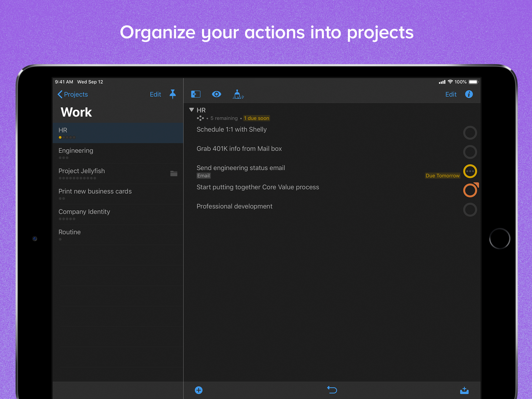Add new item with plus icon
Image resolution: width=532 pixels, height=399 pixels.
tap(198, 390)
